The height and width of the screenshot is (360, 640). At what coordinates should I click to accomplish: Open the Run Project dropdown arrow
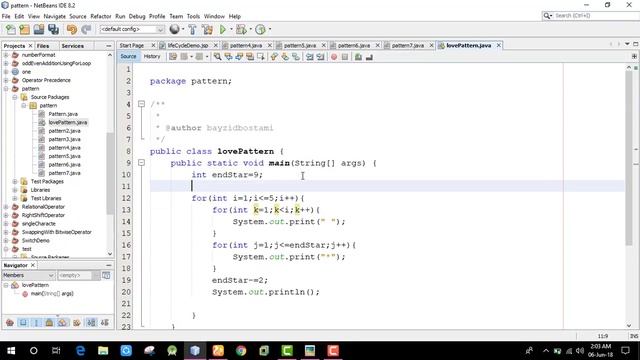click(x=231, y=29)
